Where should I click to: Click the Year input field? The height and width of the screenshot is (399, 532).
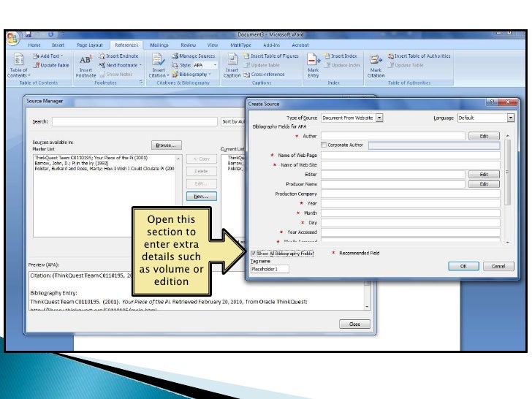point(411,203)
